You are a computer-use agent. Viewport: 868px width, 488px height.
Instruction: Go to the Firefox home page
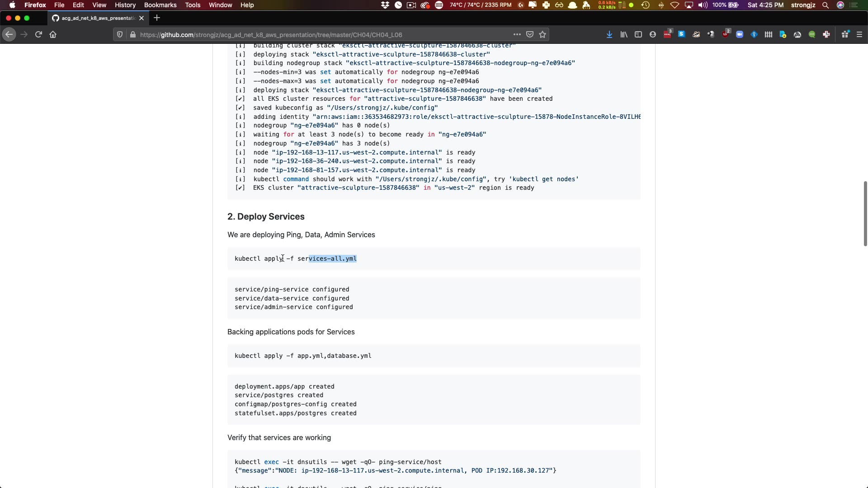(53, 34)
